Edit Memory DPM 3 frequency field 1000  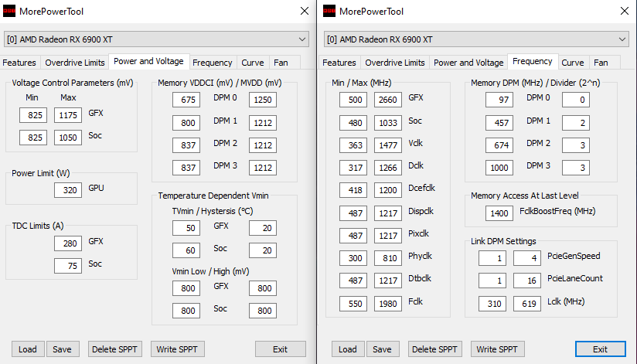pyautogui.click(x=499, y=168)
